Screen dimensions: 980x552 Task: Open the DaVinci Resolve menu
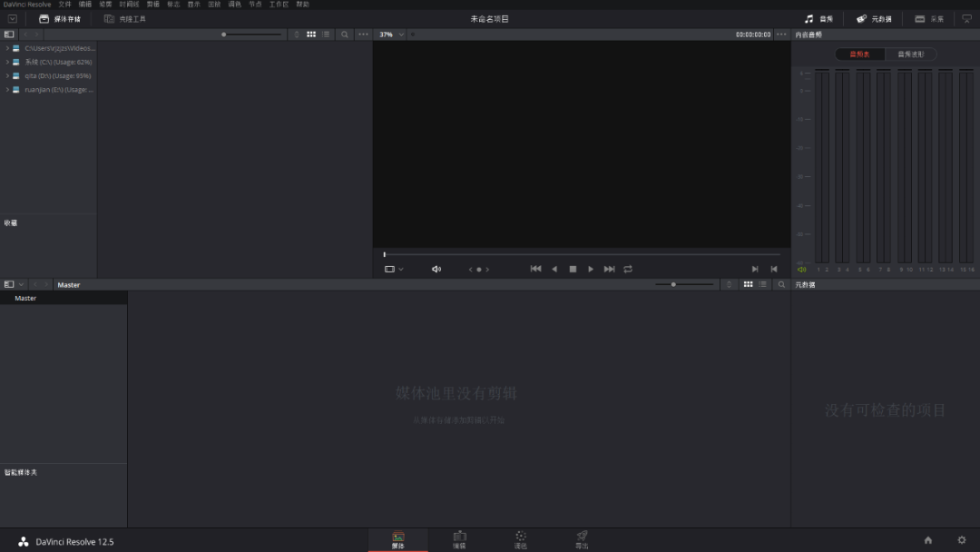coord(27,5)
